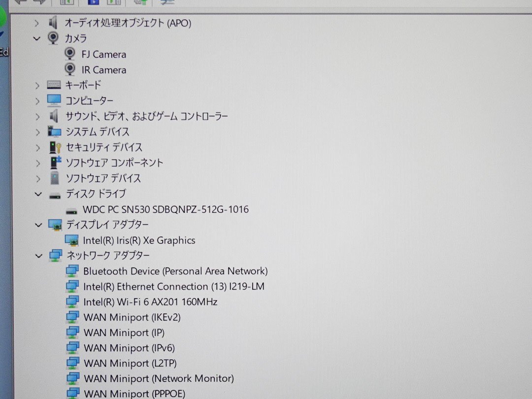Click the Intel Ethernet Connection I219-LM icon

click(72, 286)
